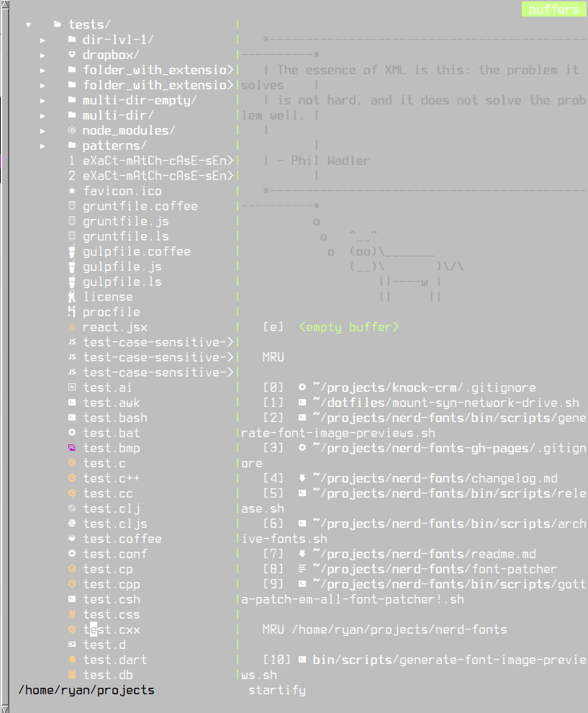588x713 pixels.
Task: Open MRU entry [8] font-patcher
Action: click(x=410, y=569)
